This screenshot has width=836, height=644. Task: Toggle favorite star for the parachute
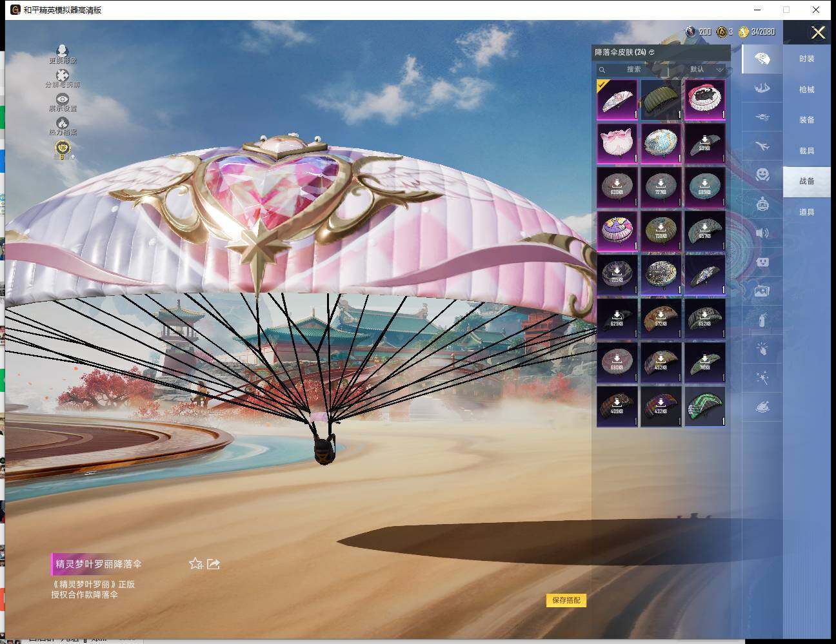coord(195,564)
